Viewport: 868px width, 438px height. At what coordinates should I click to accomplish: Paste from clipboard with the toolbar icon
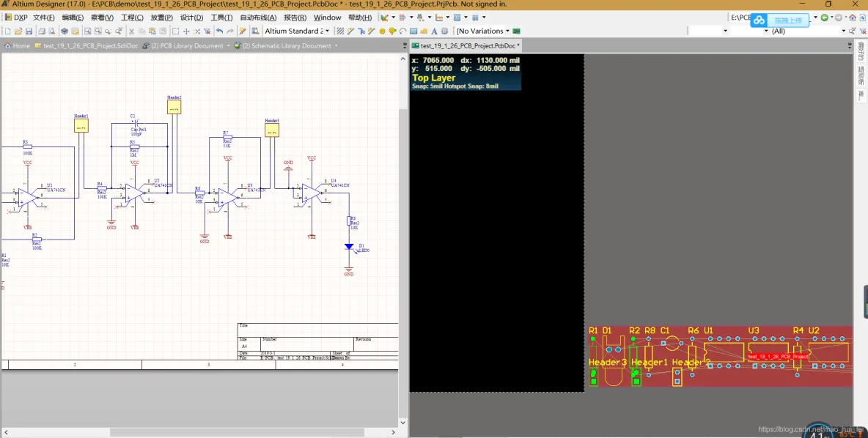click(x=152, y=31)
